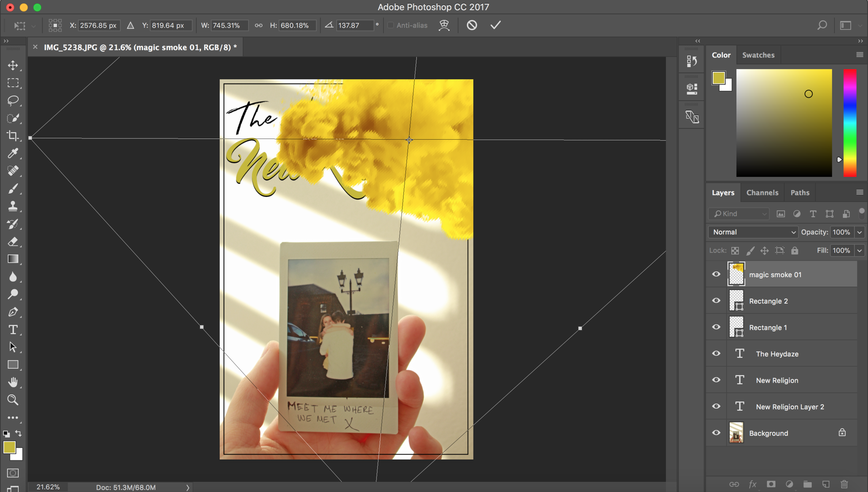Click the rotation angle input field
Viewport: 868px width, 492px height.
tap(354, 25)
